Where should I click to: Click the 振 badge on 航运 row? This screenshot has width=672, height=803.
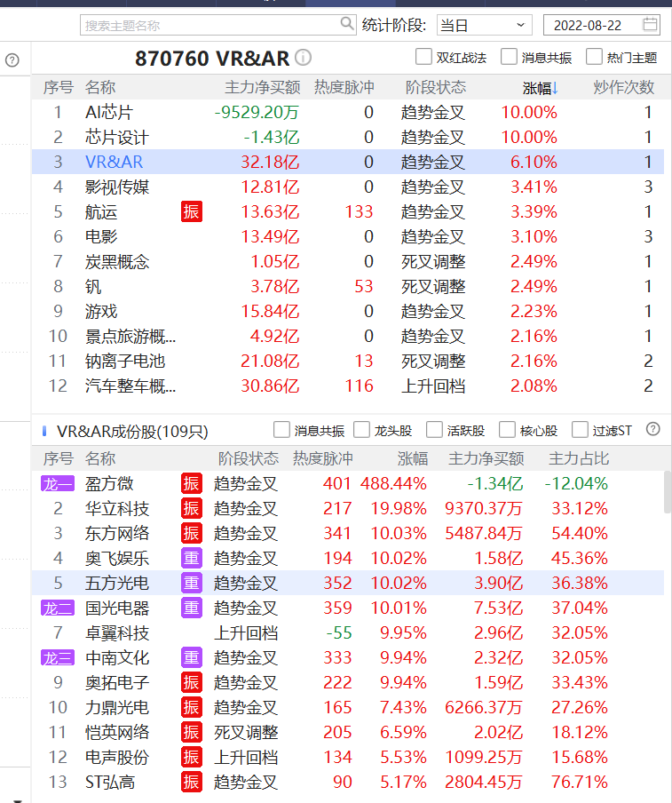192,211
